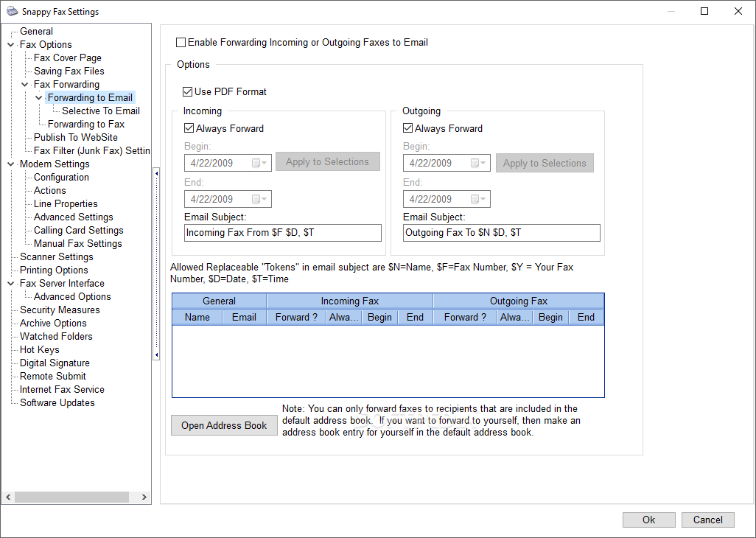Select Archive Options in tree
This screenshot has width=756, height=538.
point(53,323)
